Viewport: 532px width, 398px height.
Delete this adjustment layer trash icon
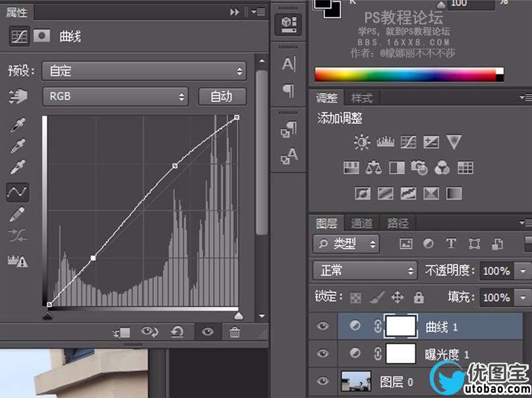point(235,332)
